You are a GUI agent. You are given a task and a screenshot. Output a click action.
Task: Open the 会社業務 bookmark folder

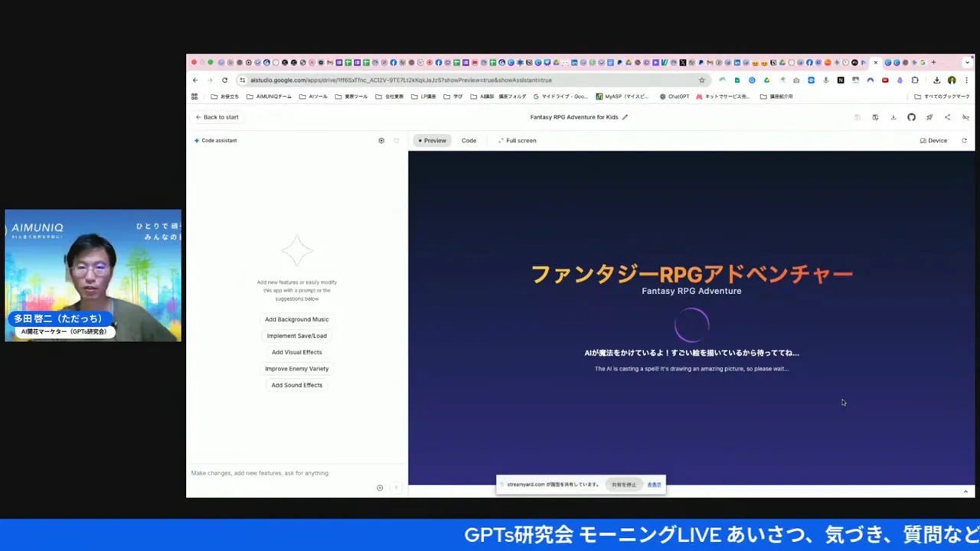389,96
